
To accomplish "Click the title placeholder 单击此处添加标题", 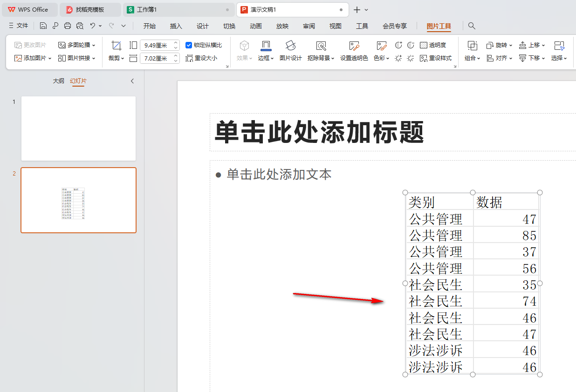I will coord(319,132).
